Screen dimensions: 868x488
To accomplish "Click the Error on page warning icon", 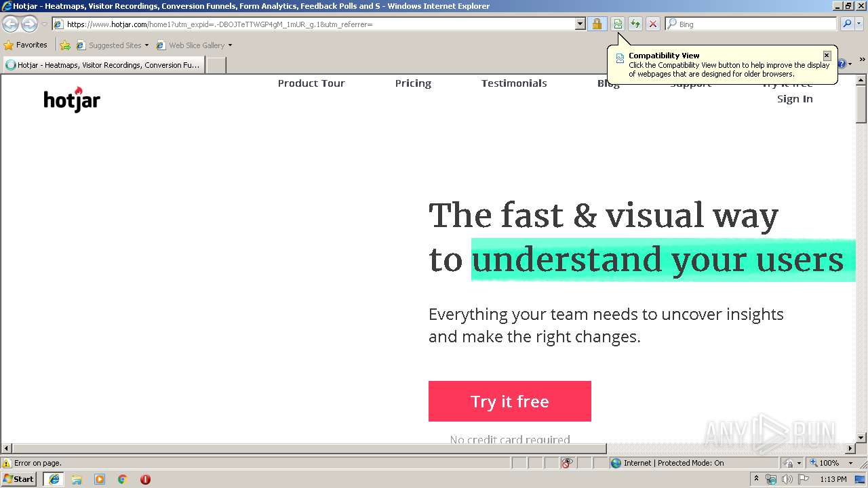I will pos(7,463).
